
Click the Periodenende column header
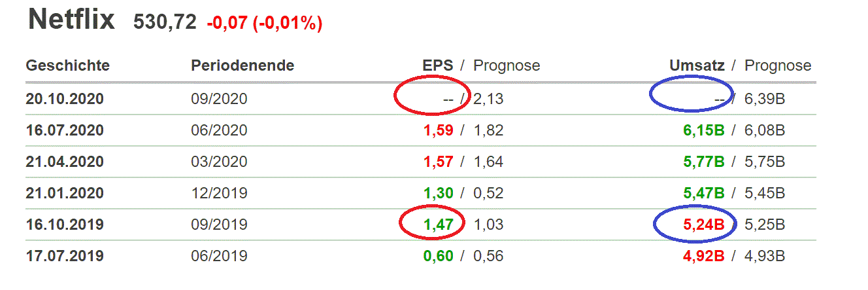[242, 65]
